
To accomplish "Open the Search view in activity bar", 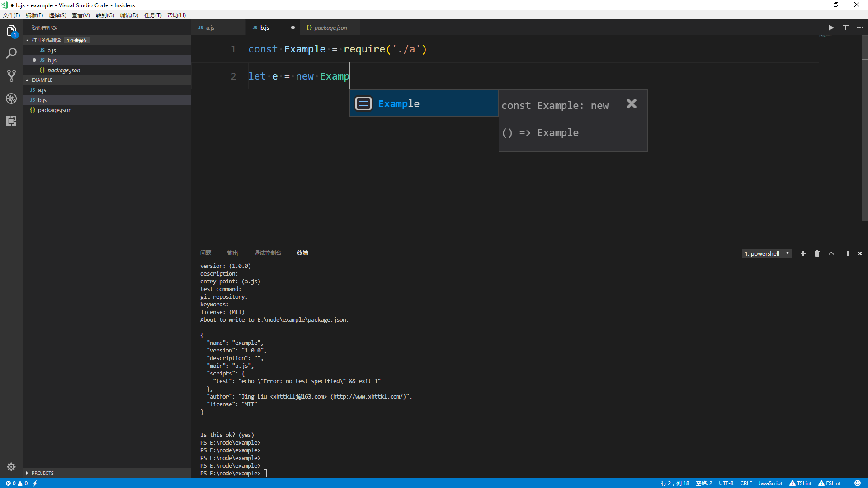I will [11, 53].
